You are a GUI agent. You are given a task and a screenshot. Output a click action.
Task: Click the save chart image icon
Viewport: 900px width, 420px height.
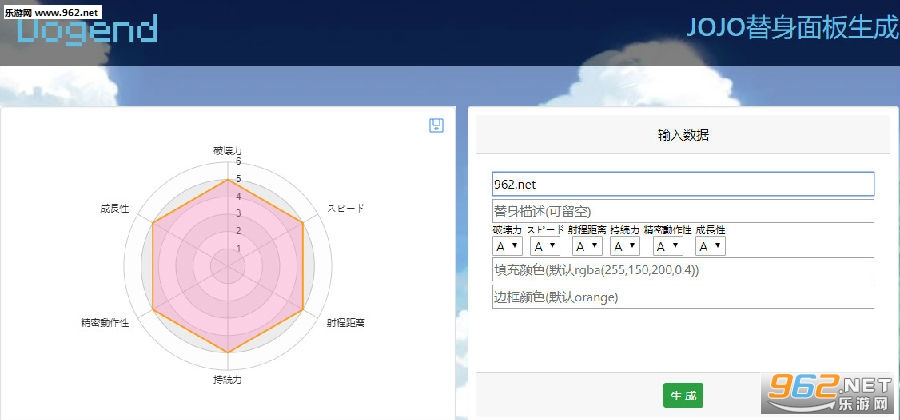pos(436,126)
